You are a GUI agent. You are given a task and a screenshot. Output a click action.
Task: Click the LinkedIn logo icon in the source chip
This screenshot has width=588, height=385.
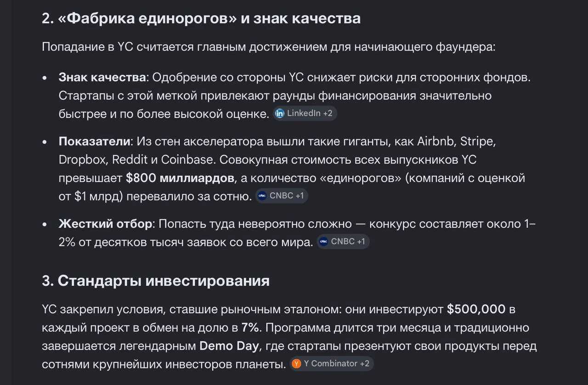click(x=280, y=113)
